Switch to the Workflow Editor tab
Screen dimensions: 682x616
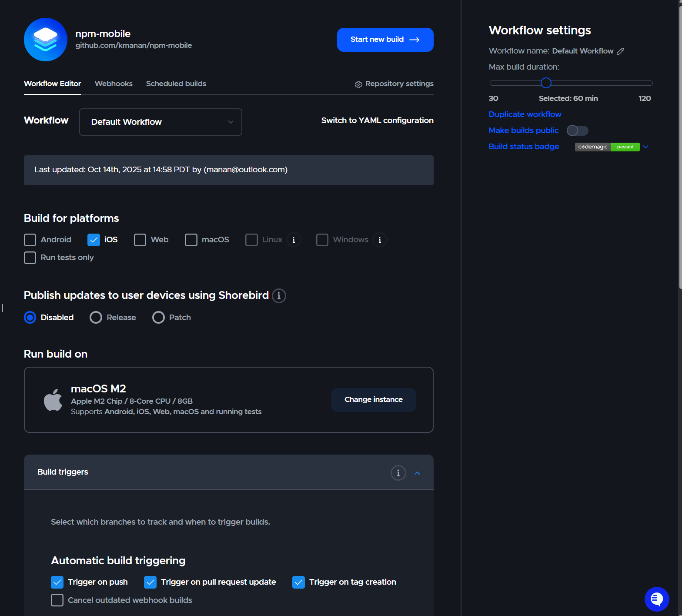click(x=53, y=84)
